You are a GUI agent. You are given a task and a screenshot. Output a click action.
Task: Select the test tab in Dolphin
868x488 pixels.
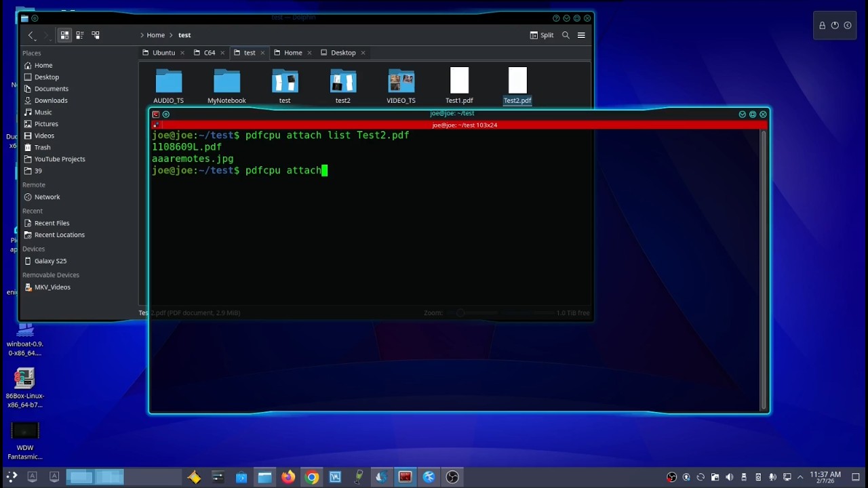point(250,53)
